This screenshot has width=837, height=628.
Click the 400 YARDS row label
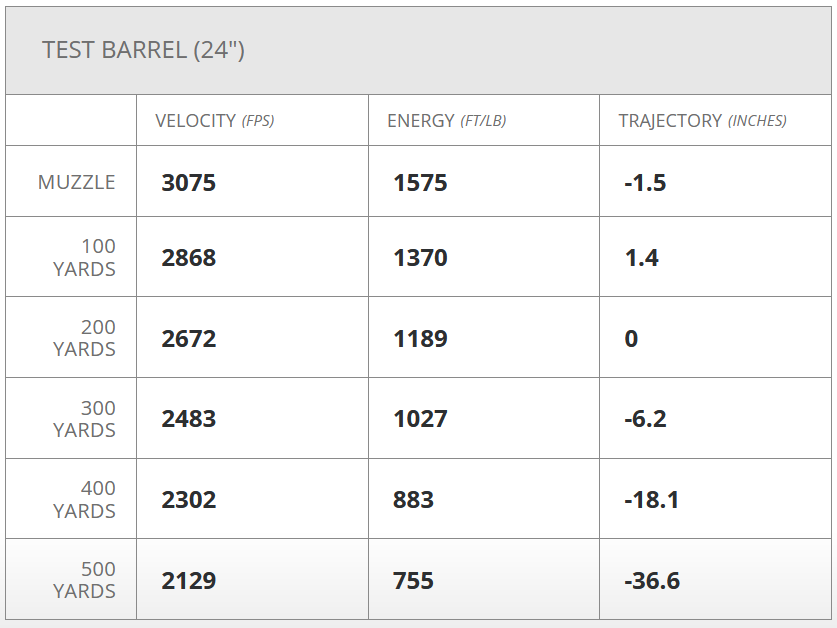pyautogui.click(x=84, y=499)
